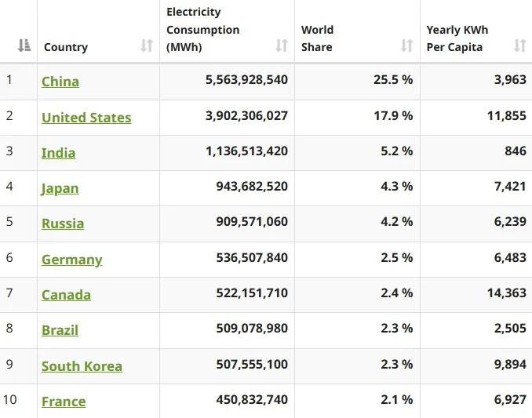
Task: Select Canada's consumption value 522,151,710
Action: click(x=252, y=293)
